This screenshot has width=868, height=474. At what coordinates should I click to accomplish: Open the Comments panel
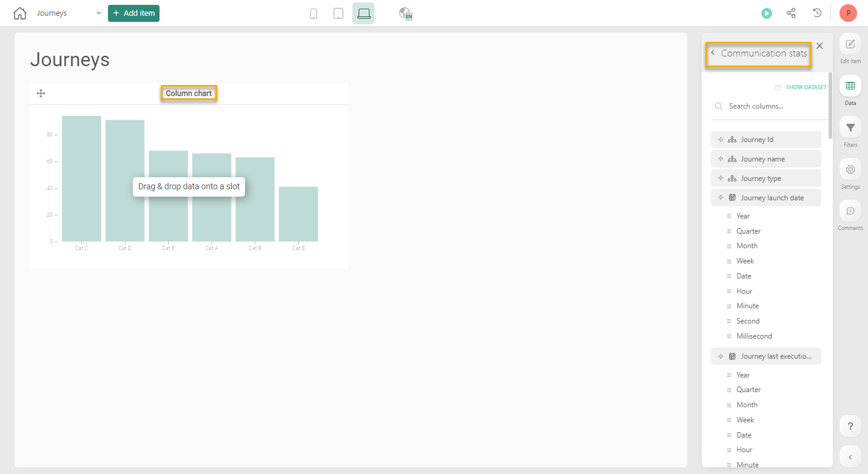click(x=850, y=215)
